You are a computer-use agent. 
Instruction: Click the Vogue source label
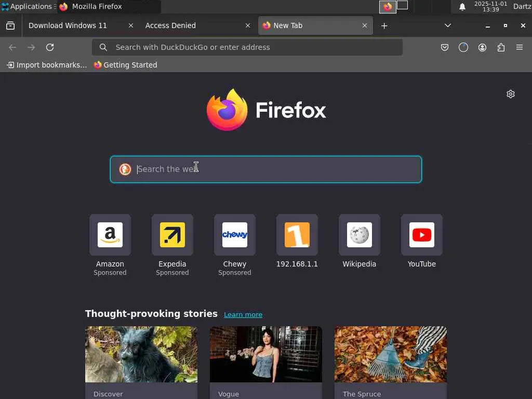(229, 394)
